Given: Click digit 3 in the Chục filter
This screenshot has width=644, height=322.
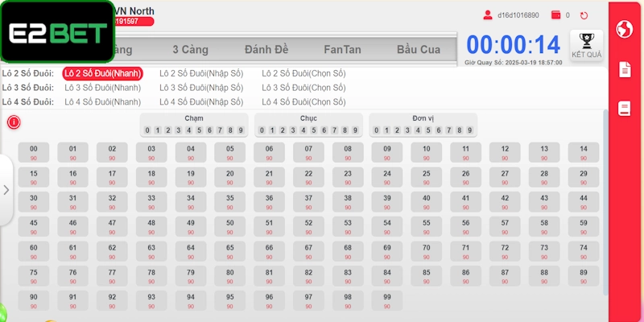Looking at the screenshot, I should tap(293, 130).
